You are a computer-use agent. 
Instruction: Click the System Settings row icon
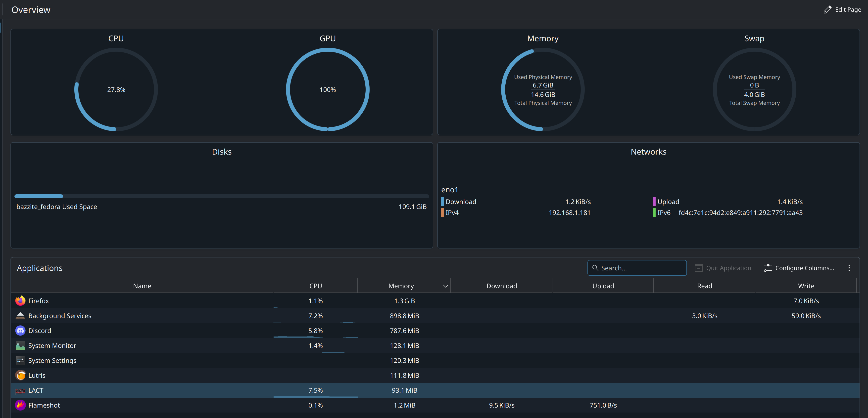click(20, 360)
